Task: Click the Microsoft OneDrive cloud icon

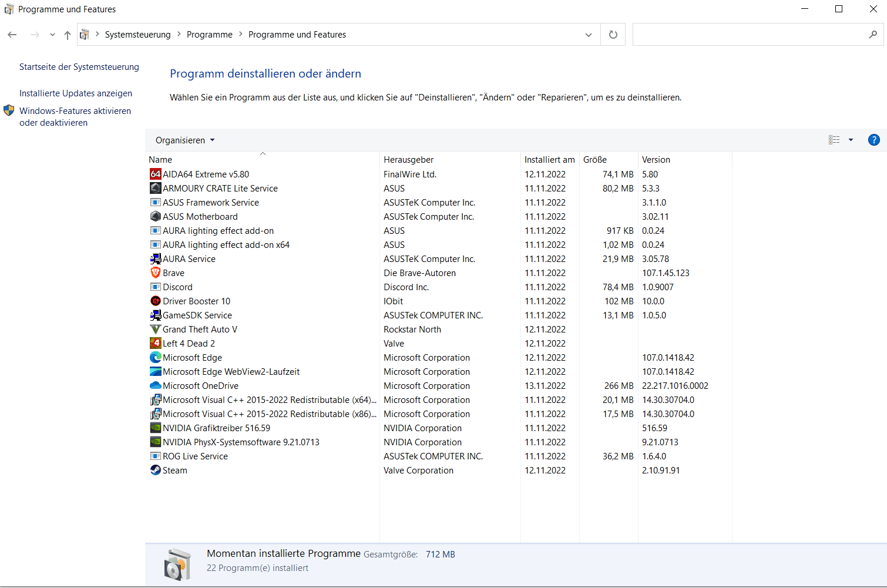Action: tap(156, 385)
